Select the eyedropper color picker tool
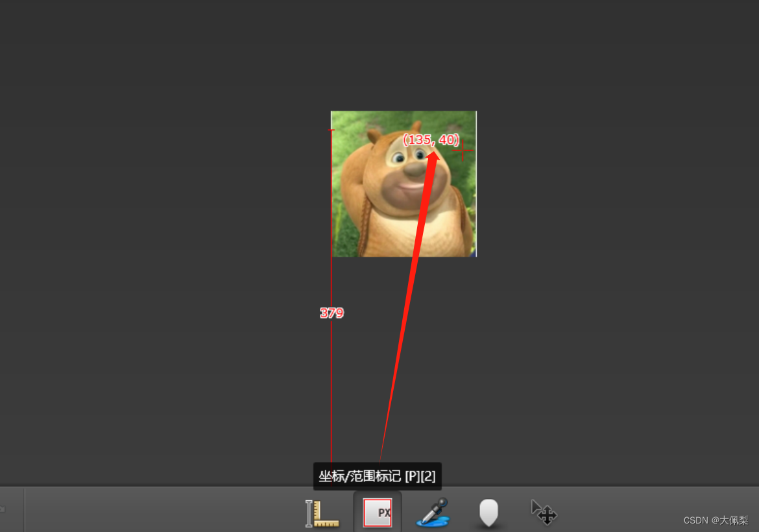 click(x=433, y=512)
